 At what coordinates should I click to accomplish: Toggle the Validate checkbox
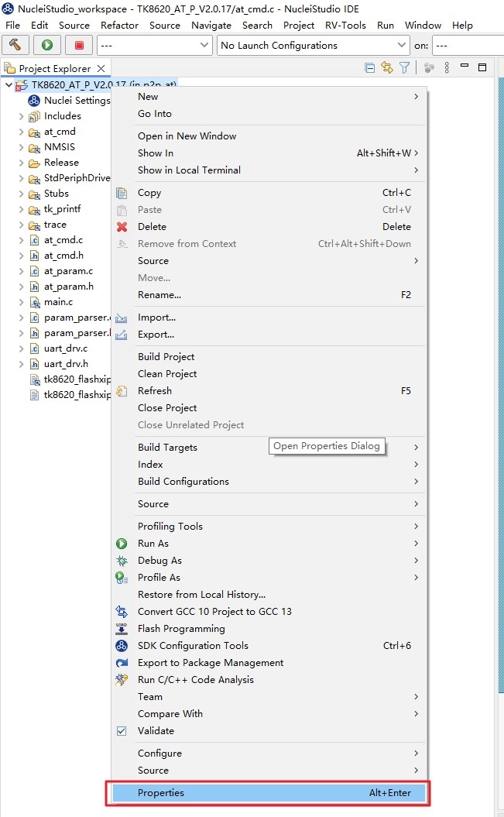(x=122, y=730)
